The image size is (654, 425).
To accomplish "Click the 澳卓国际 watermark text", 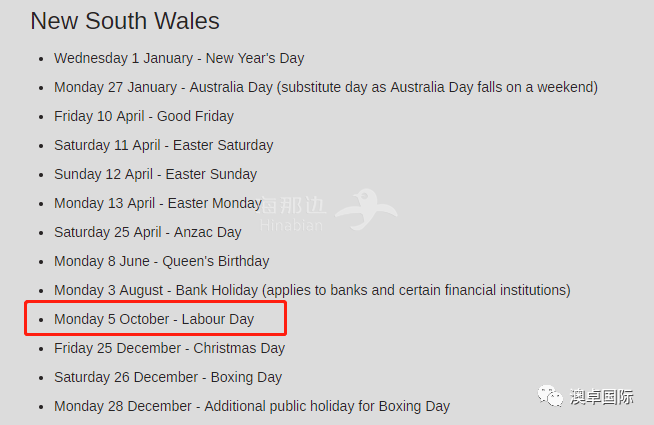I will pyautogui.click(x=602, y=397).
